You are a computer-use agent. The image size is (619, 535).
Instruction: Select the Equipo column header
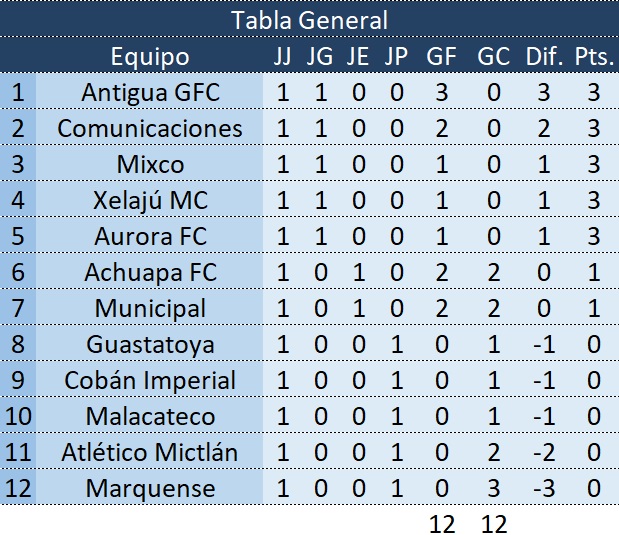pos(150,56)
